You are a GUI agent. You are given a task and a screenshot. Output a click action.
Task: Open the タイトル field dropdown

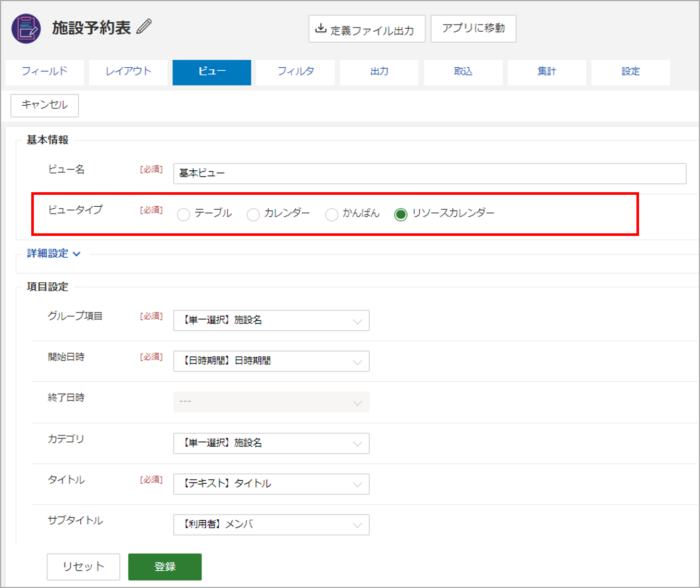271,484
